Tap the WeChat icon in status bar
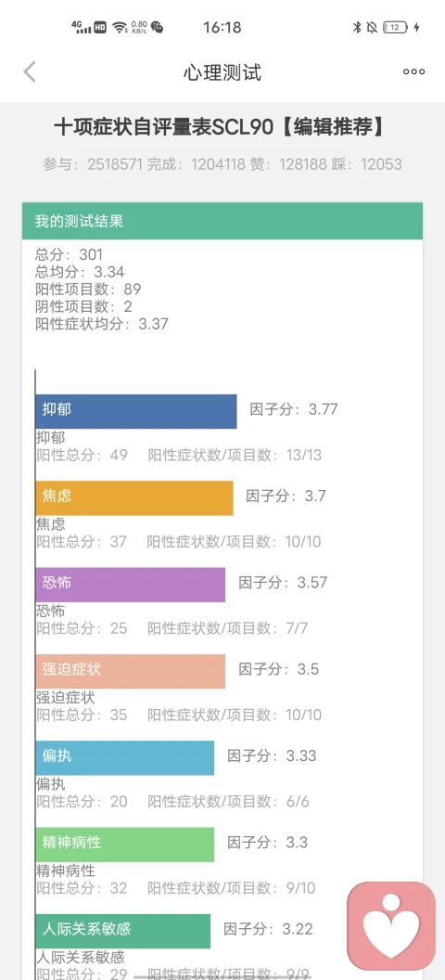The height and width of the screenshot is (980, 445). (158, 27)
